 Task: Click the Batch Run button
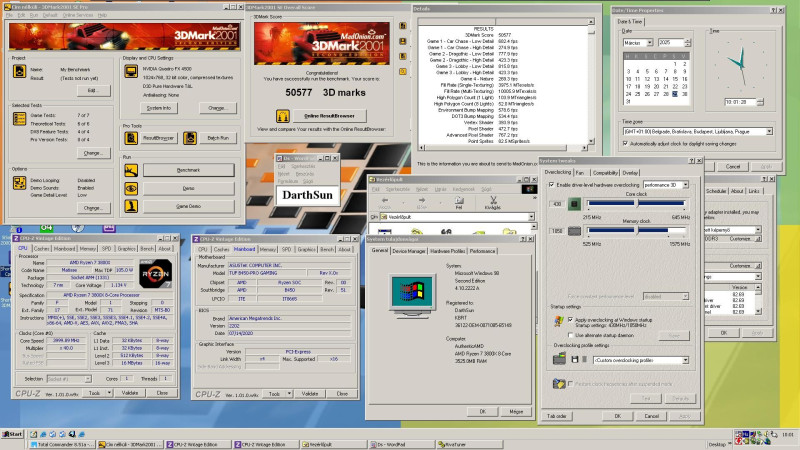tap(218, 138)
